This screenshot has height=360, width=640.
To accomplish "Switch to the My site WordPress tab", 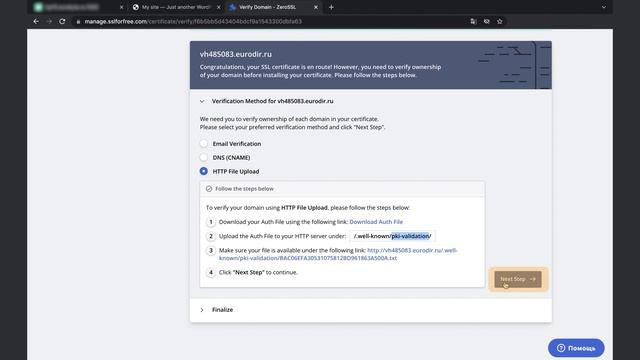I will click(x=176, y=7).
